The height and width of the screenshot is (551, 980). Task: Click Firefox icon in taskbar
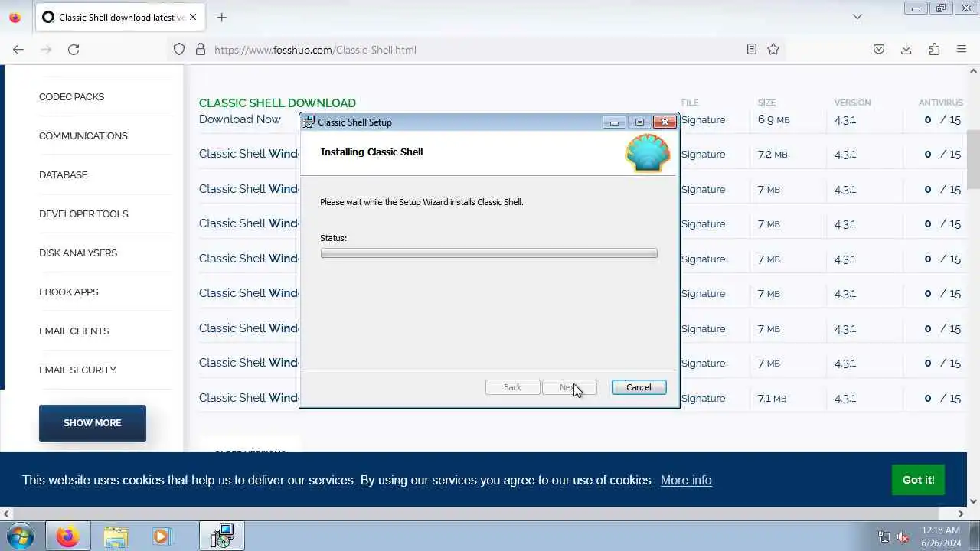(x=67, y=536)
